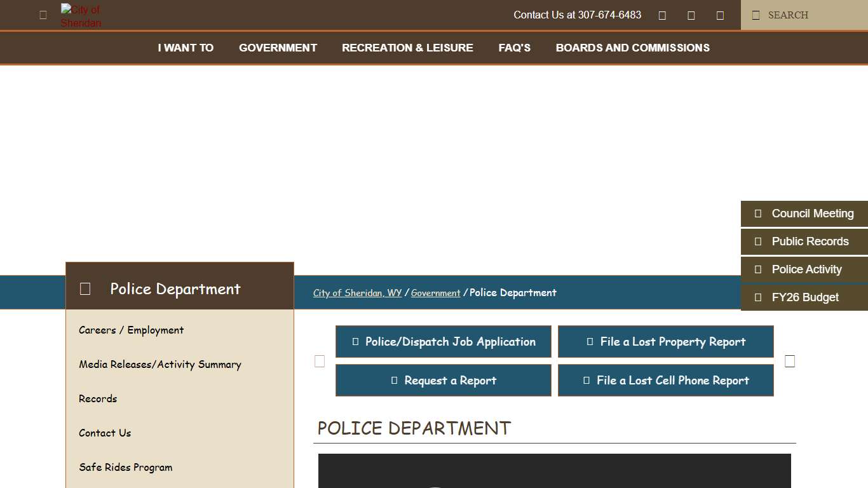
Task: Click the right carousel arrow beside the buttons
Action: pyautogui.click(x=790, y=361)
